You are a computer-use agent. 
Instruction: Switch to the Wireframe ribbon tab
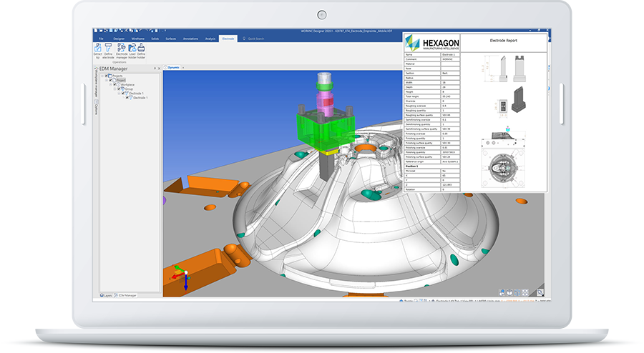pyautogui.click(x=138, y=39)
